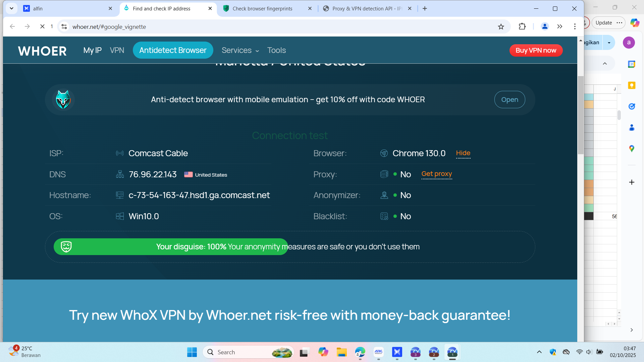Click the WHOER logo
This screenshot has width=644, height=362.
(x=42, y=51)
